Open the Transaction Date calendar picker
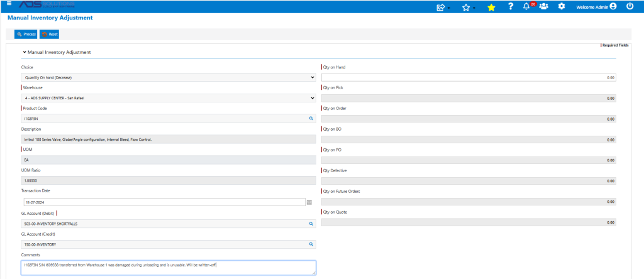 pos(309,202)
